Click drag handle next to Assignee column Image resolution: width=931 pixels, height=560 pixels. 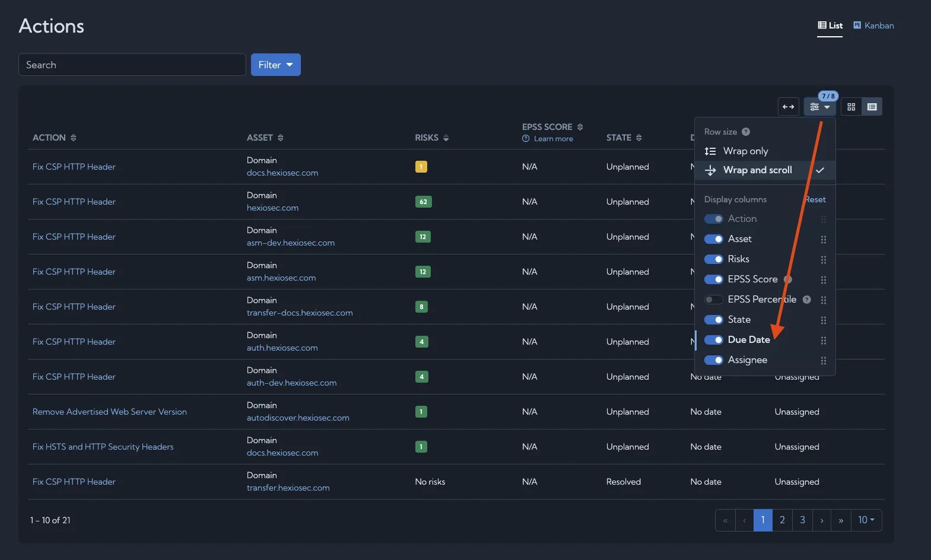823,360
